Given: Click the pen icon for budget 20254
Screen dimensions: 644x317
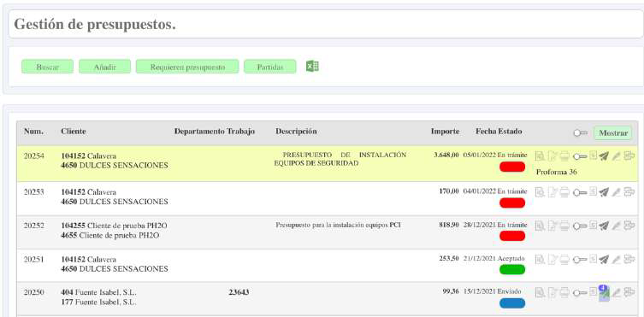Looking at the screenshot, I should [x=616, y=156].
